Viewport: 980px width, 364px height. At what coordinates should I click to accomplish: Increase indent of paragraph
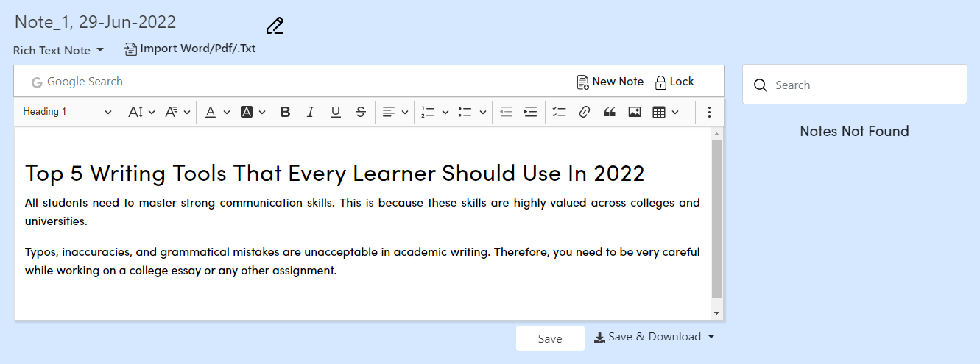click(530, 112)
